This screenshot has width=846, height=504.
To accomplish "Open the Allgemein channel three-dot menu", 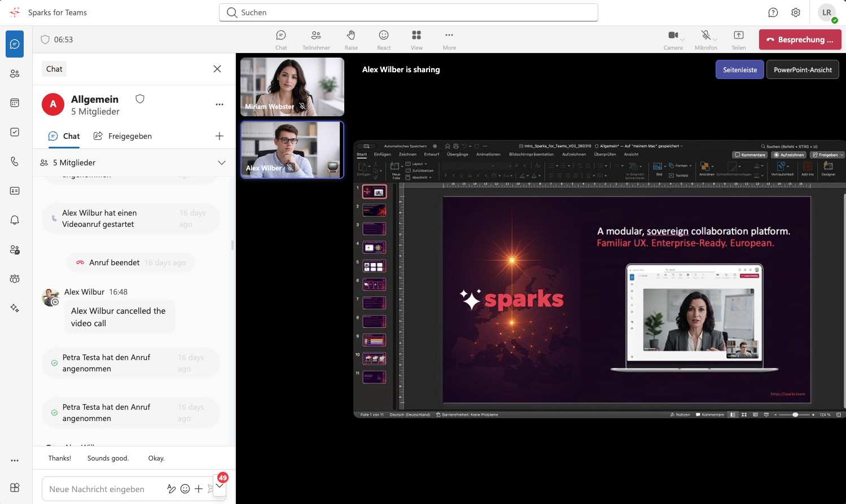I will tap(220, 104).
